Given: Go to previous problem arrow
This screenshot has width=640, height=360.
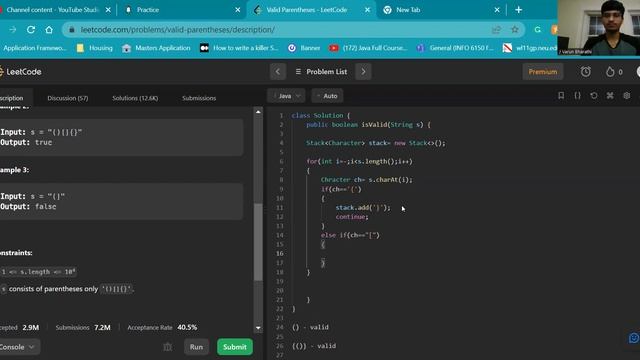Looking at the screenshot, I should click(278, 72).
